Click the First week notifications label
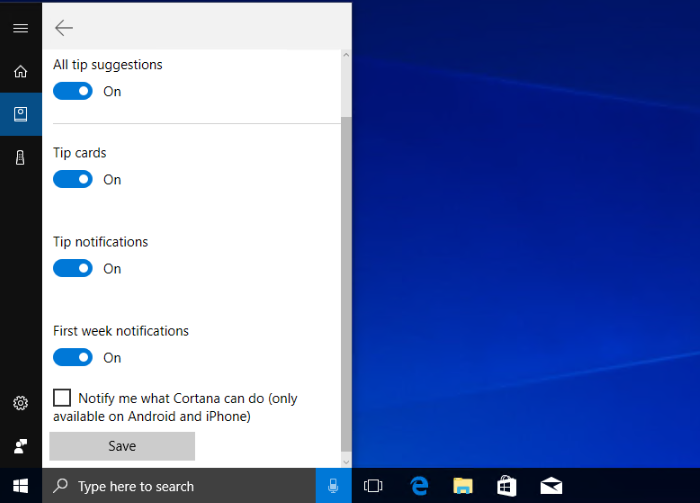Image resolution: width=700 pixels, height=503 pixels. pyautogui.click(x=121, y=331)
